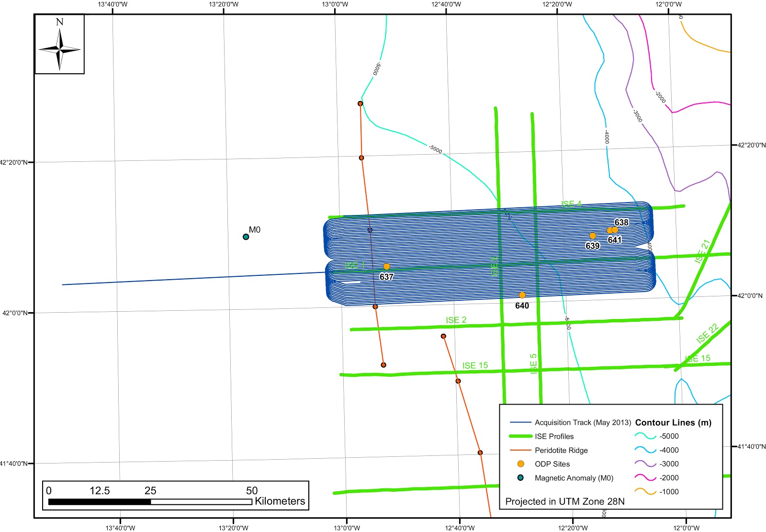Select the Acquisition Track (May 2013) legend text
The width and height of the screenshot is (766, 532).
point(583,422)
